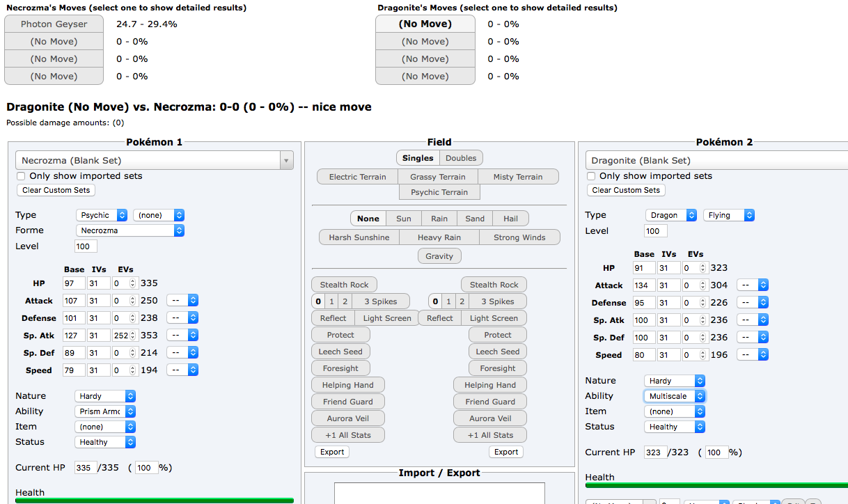Viewport: 848px width, 504px height.
Task: Click Clear Custom Sets under Pokémon 1
Action: [56, 190]
